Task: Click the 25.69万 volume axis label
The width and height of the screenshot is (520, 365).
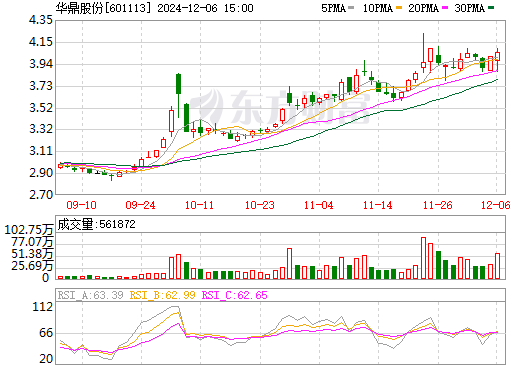Action: point(32,266)
